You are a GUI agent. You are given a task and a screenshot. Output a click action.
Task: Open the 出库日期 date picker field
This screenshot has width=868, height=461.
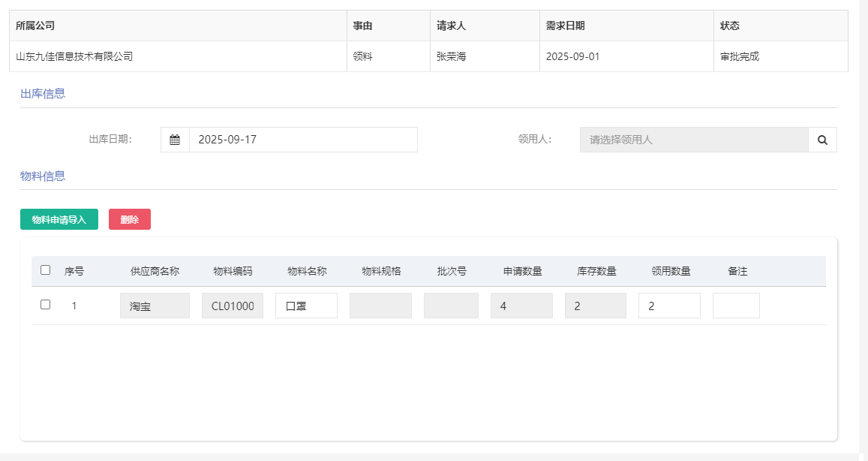point(302,140)
